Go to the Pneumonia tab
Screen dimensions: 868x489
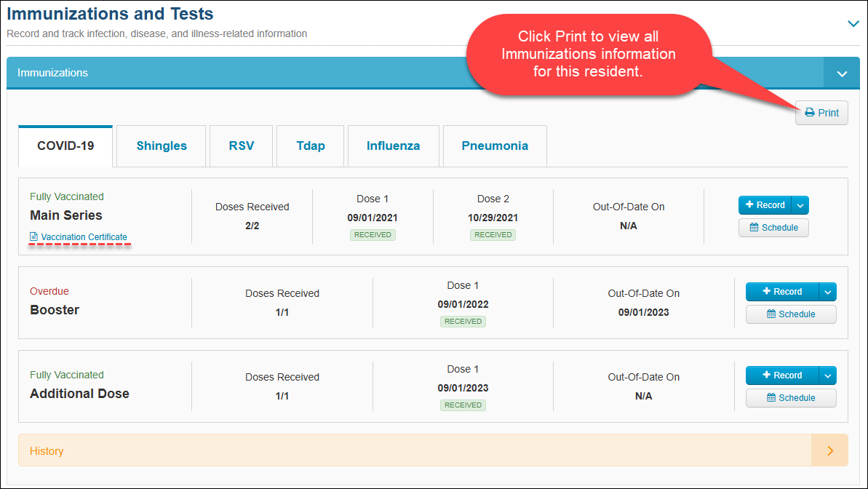(x=495, y=146)
